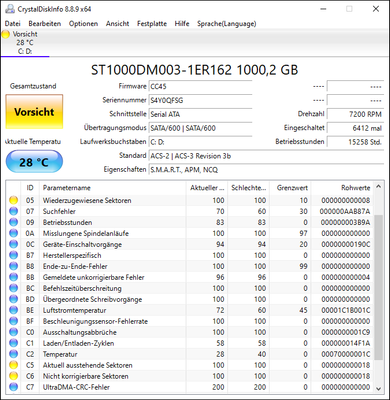The image size is (390, 400).
Task: Click the Betriebsstunden field 15258 Std.
Action: [355, 142]
